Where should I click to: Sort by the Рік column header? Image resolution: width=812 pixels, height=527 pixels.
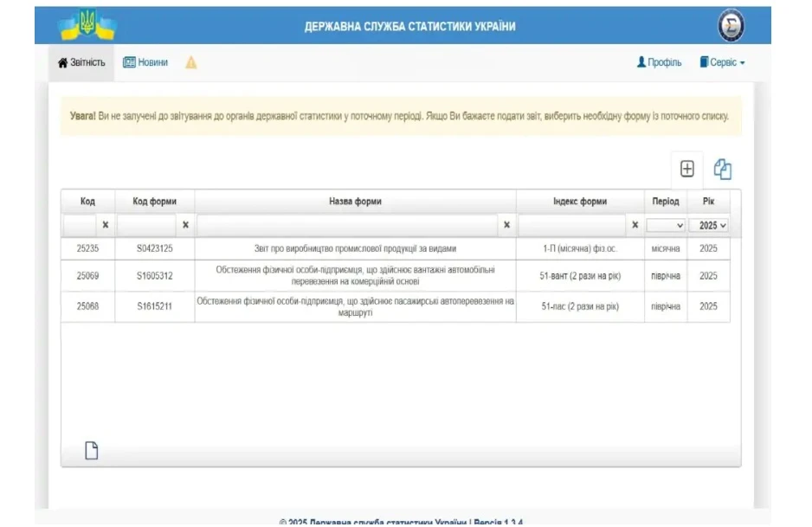click(708, 202)
